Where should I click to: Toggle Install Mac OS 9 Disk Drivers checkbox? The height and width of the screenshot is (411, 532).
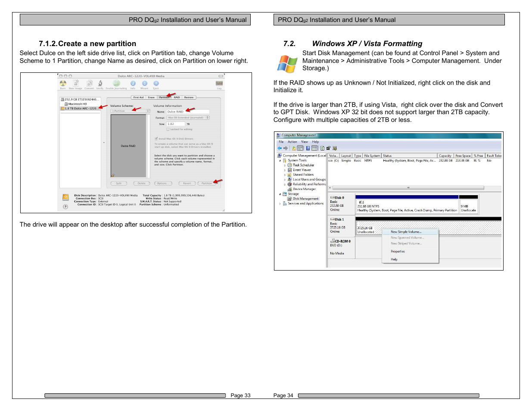[156, 139]
